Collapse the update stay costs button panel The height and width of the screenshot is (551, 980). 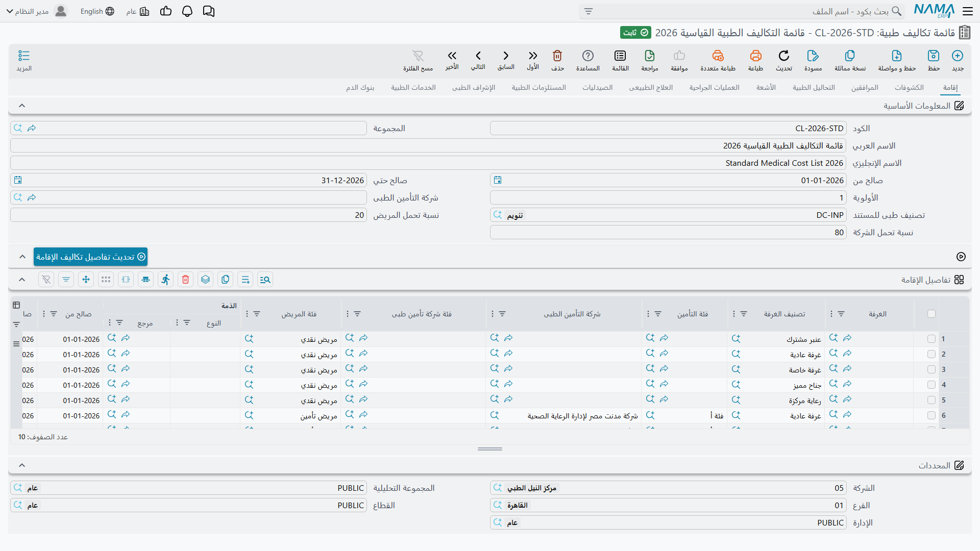tap(22, 257)
